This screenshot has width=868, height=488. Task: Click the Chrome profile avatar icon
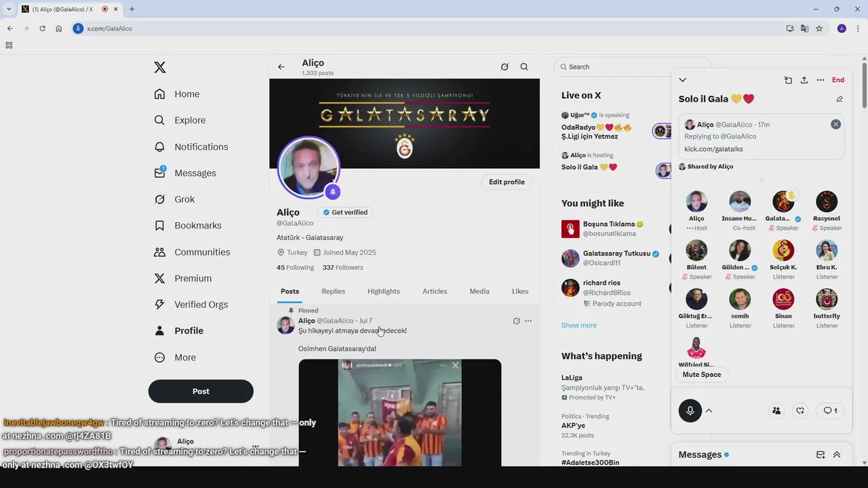(842, 28)
